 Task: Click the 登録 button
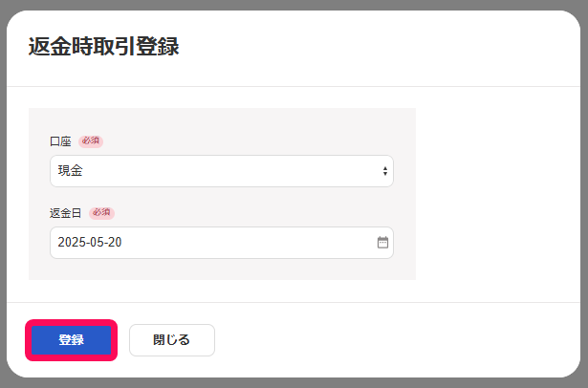[72, 340]
